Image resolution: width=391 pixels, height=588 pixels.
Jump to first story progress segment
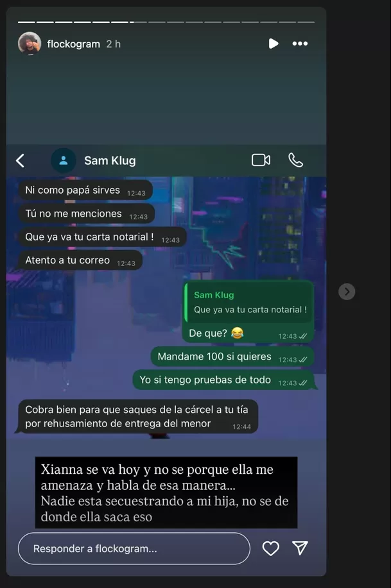point(26,22)
